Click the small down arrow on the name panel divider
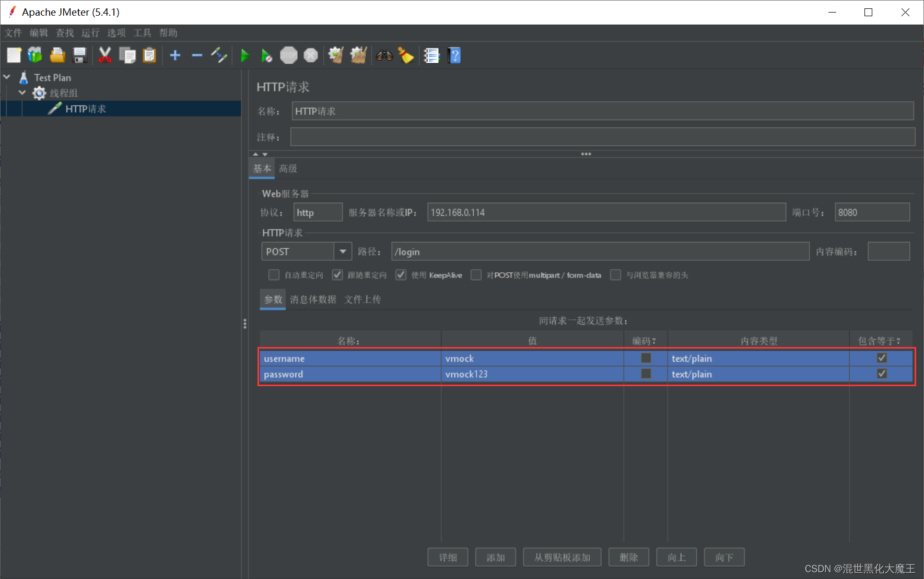 (265, 154)
